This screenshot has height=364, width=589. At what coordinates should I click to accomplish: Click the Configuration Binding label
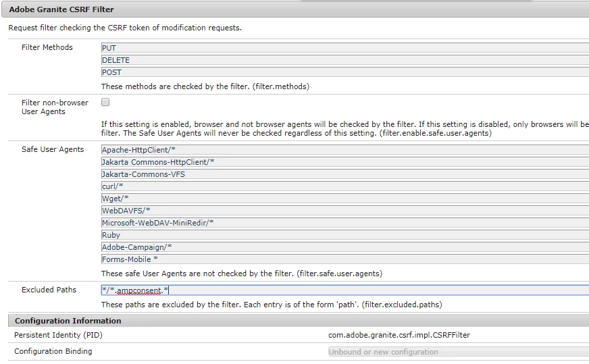point(53,351)
